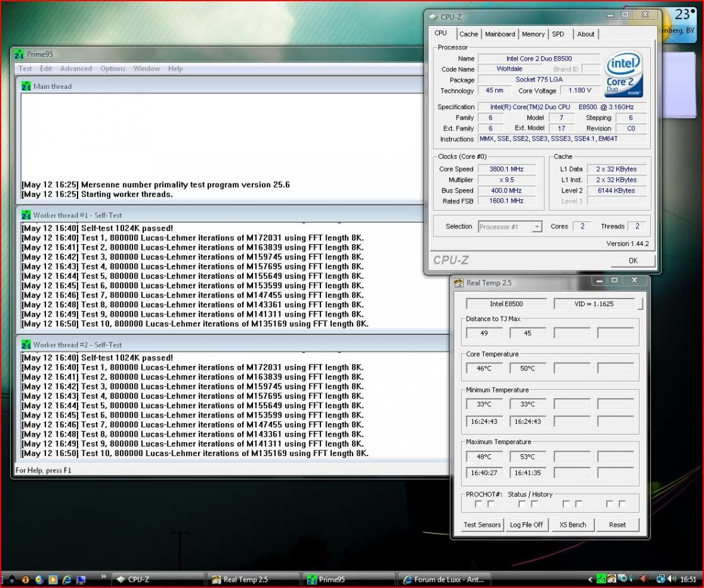Click the Log File Off button
This screenshot has height=588, width=704.
click(x=527, y=525)
